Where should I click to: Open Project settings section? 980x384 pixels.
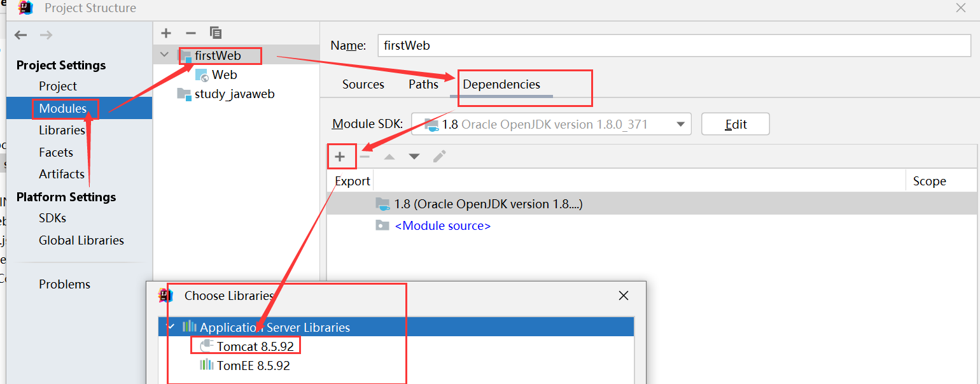click(57, 86)
